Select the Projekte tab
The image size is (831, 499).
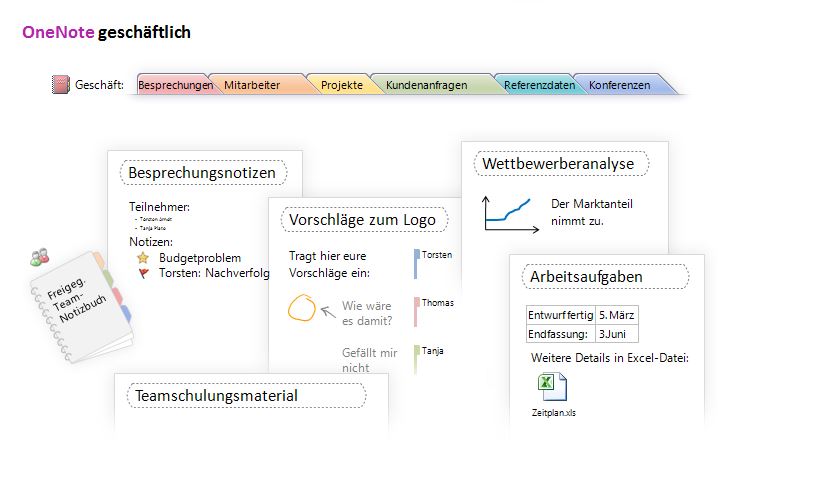(x=342, y=85)
